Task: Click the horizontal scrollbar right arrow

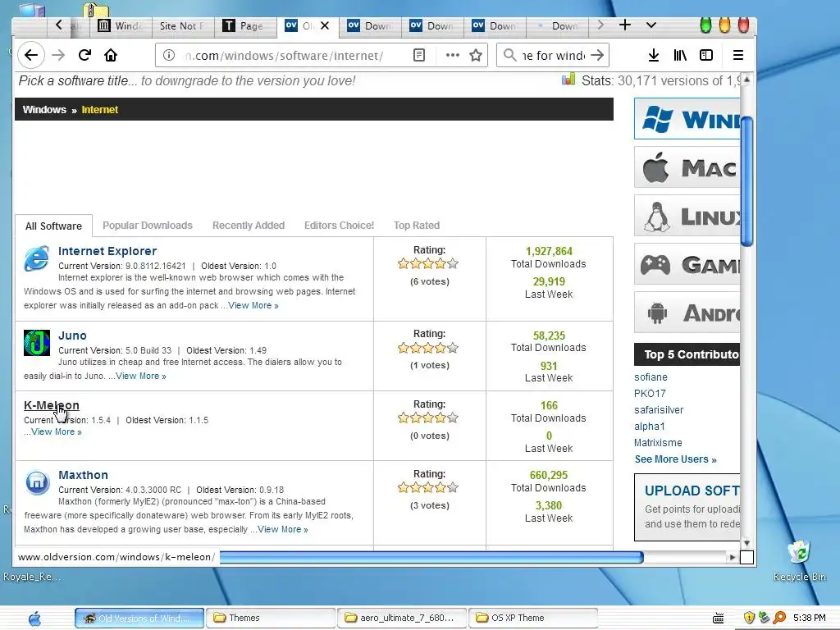Action: click(x=732, y=557)
